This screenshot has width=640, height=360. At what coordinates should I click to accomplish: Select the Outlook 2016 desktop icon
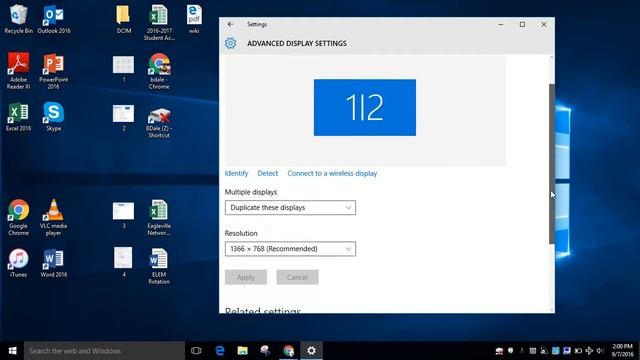tap(53, 19)
